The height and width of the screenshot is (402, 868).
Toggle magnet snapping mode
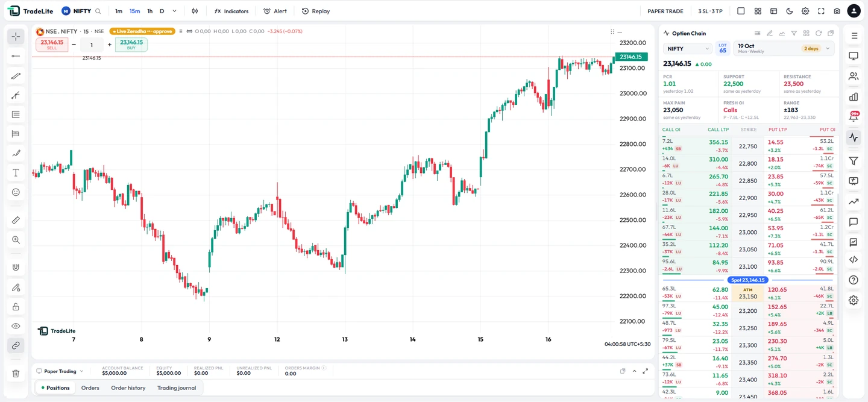click(x=16, y=268)
